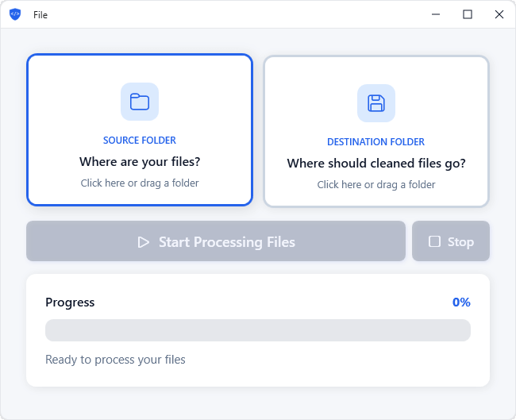Click the blue shield app icon in title bar
This screenshot has height=420, width=516.
[15, 14]
